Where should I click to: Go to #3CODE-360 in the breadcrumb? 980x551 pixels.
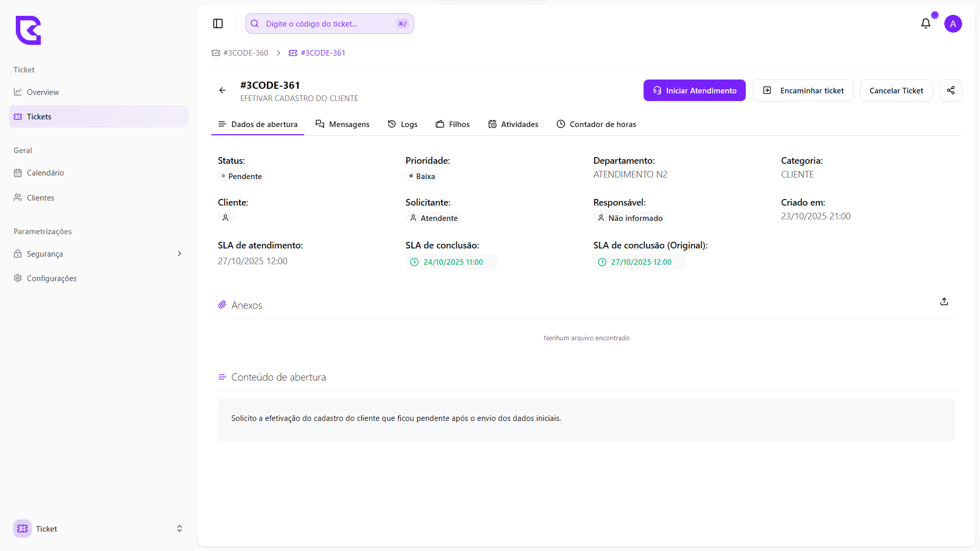[246, 53]
